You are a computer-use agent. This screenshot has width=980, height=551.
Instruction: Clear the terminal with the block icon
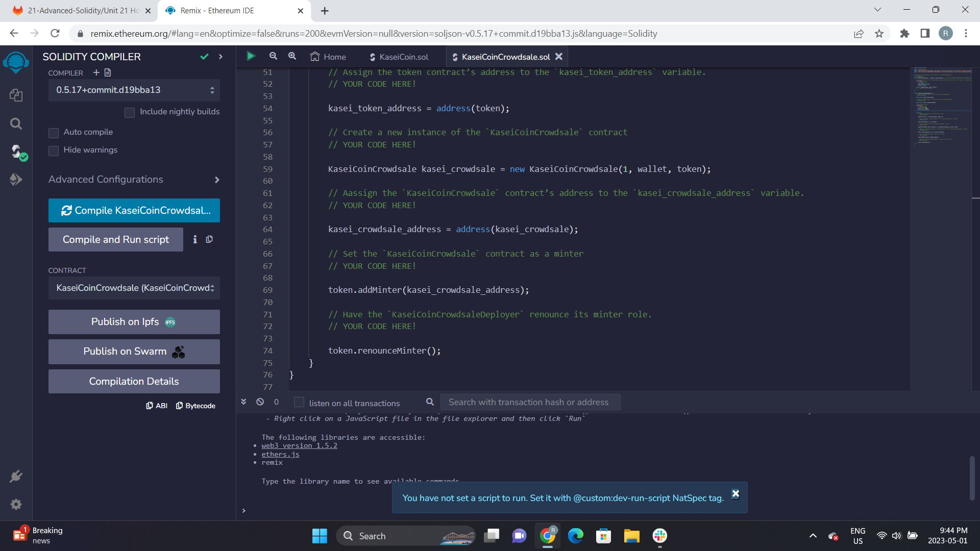pyautogui.click(x=260, y=402)
